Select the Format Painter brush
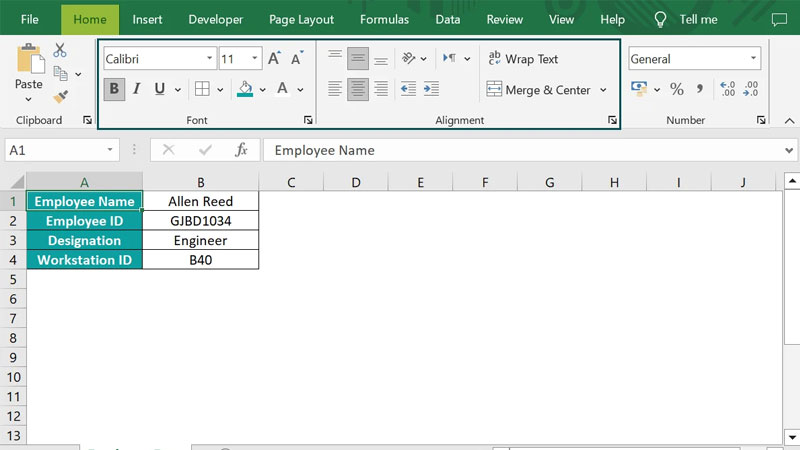This screenshot has height=450, width=800. point(60,96)
